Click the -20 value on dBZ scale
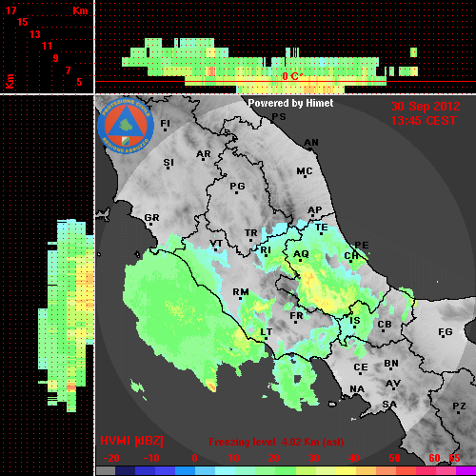Image resolution: width=476 pixels, height=476 pixels. (x=111, y=458)
